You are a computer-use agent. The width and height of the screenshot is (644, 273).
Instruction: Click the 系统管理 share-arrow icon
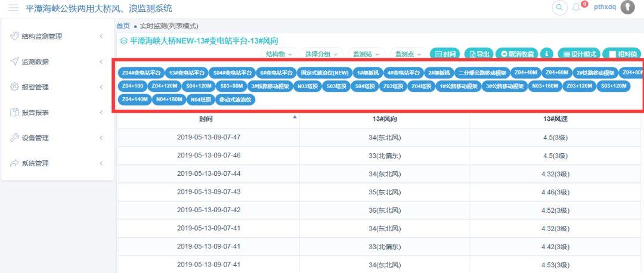pos(14,163)
